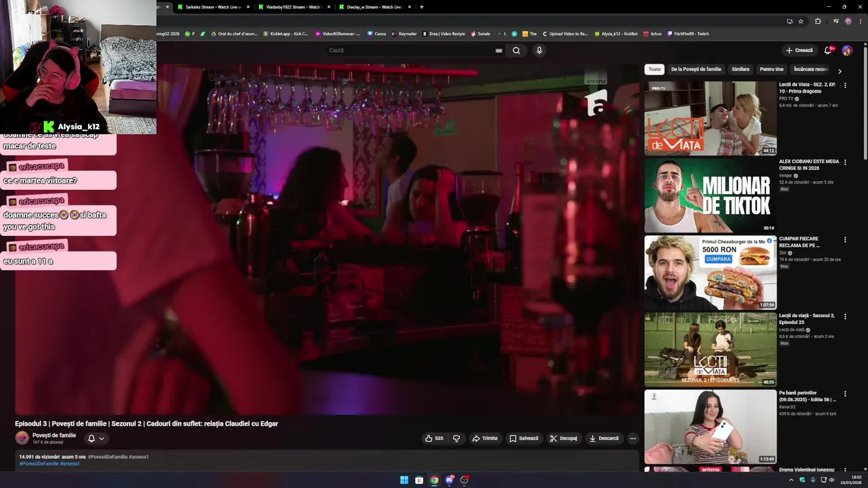Switch to DeeJay_w Stream browser tab
The width and height of the screenshot is (868, 488).
pos(374,7)
